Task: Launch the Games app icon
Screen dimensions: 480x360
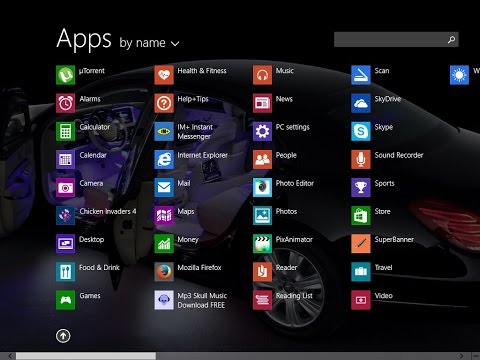Action: (x=65, y=300)
